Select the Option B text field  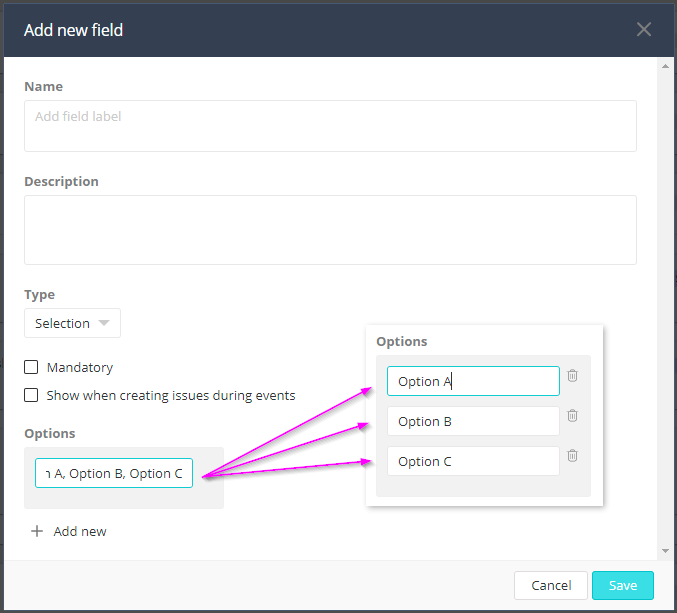coord(472,421)
